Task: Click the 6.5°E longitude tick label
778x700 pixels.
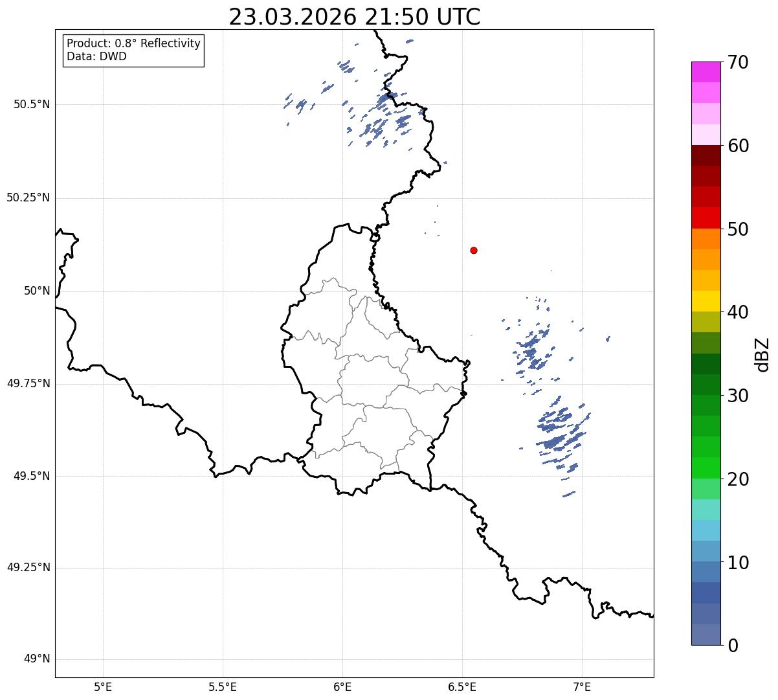Action: coord(462,686)
